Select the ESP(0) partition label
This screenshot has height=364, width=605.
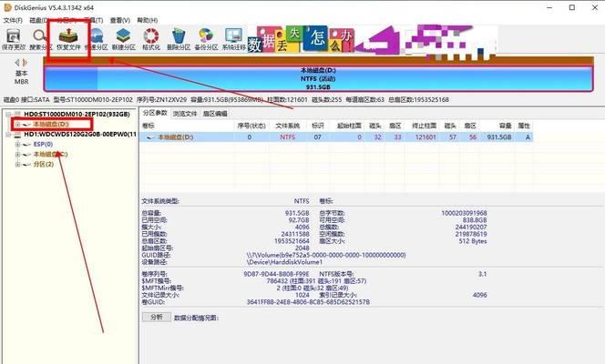[x=43, y=145]
